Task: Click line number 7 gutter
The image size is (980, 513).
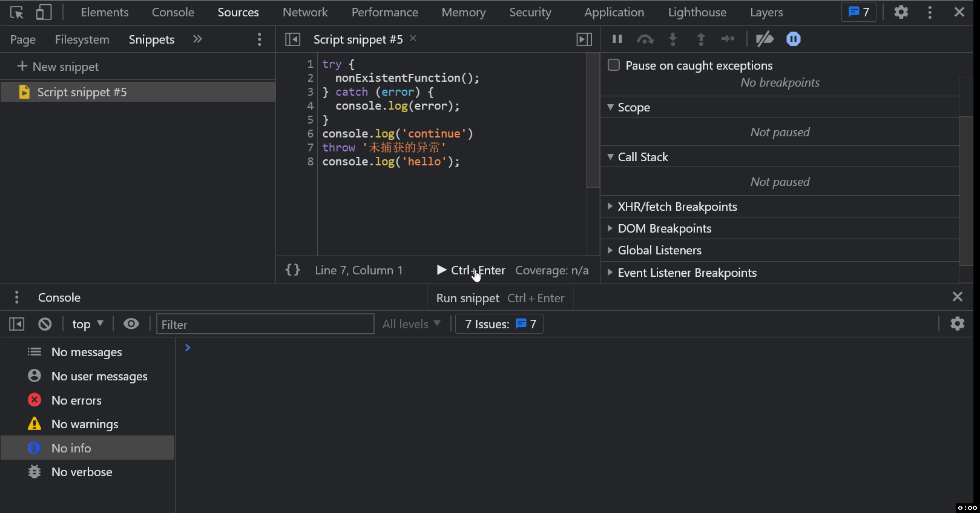Action: coord(310,147)
